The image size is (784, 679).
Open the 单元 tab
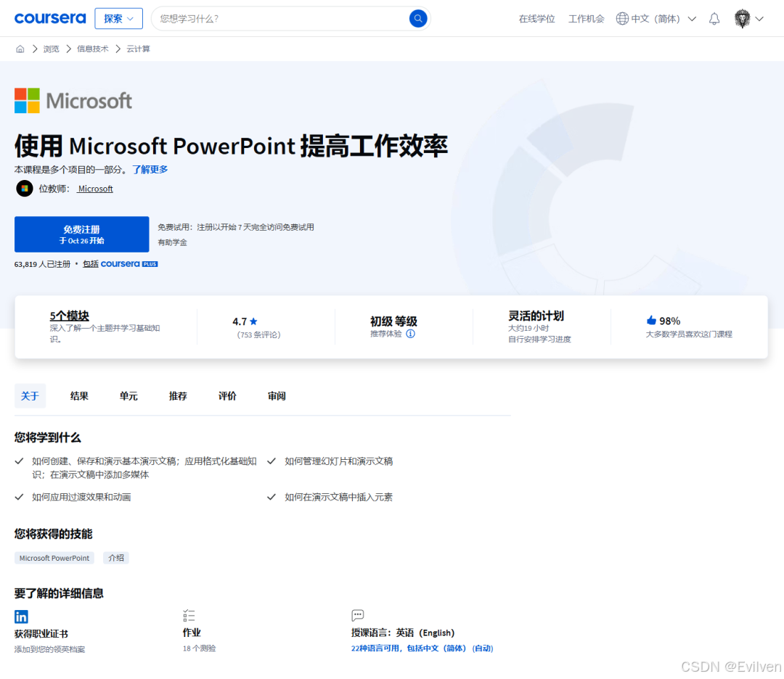coord(128,395)
